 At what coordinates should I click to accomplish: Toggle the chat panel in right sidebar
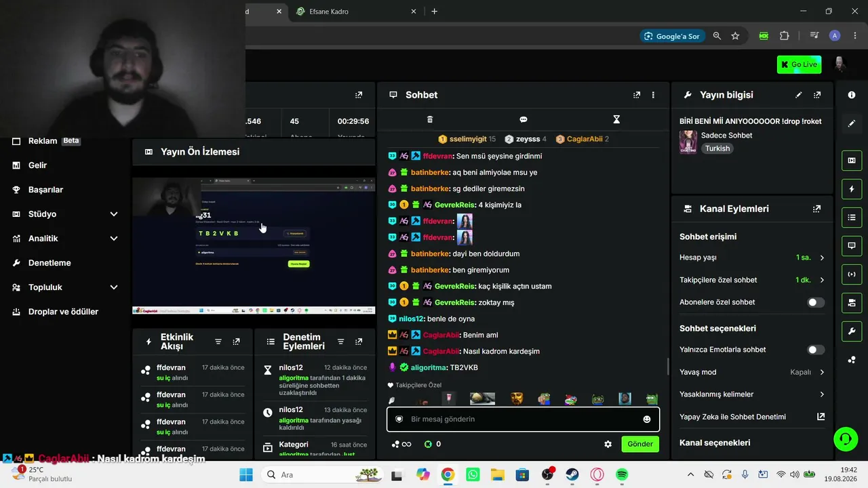[x=852, y=245]
